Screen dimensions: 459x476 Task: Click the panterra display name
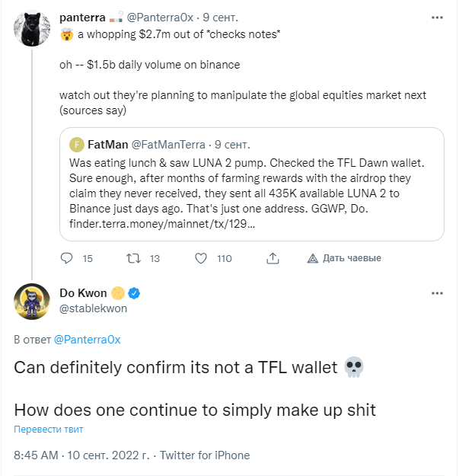[82, 18]
